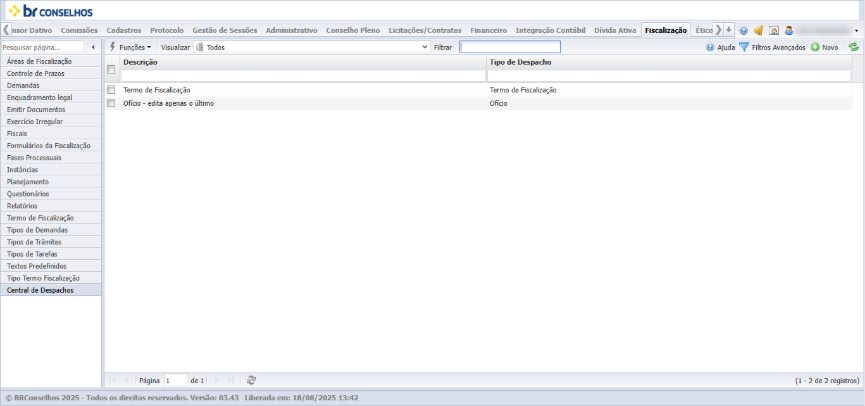Click the page number input
Image resolution: width=865 pixels, height=406 pixels.
175,380
